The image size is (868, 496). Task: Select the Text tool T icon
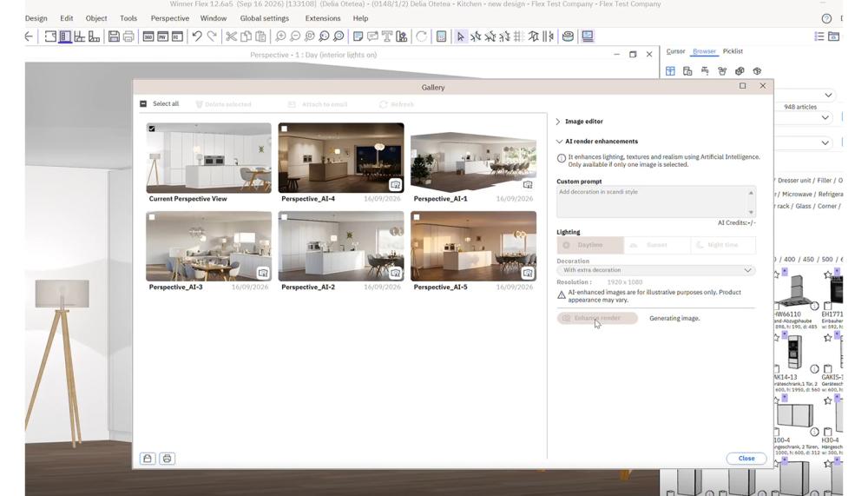click(x=387, y=36)
